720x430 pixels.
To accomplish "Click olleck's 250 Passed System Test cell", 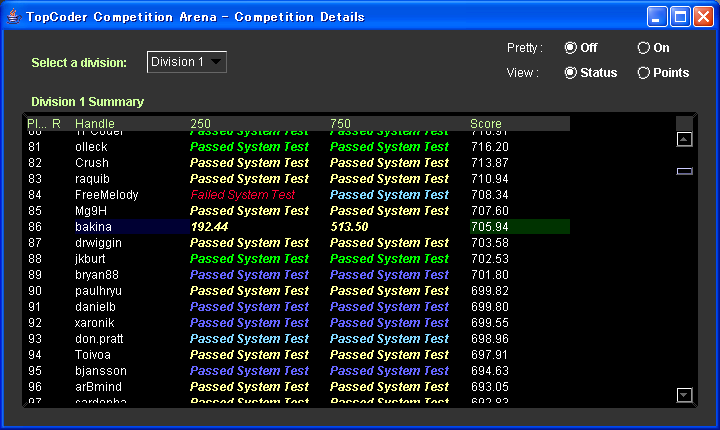I will (249, 147).
